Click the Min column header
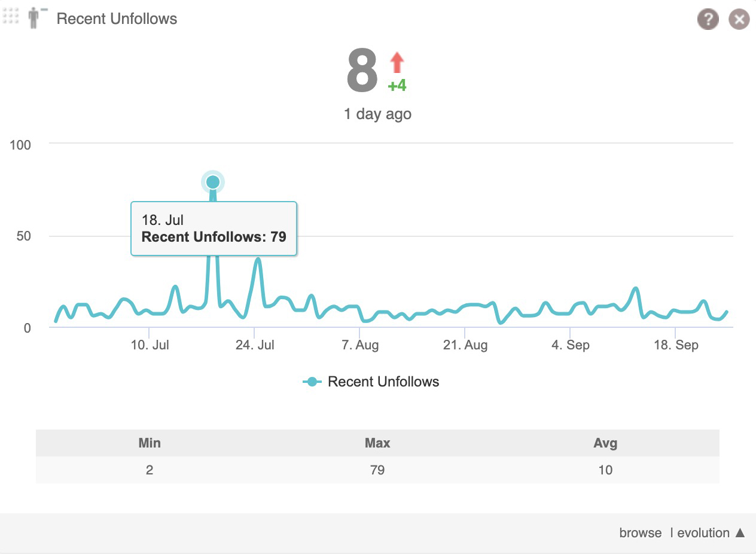Screen dimensions: 756x554 (150, 443)
